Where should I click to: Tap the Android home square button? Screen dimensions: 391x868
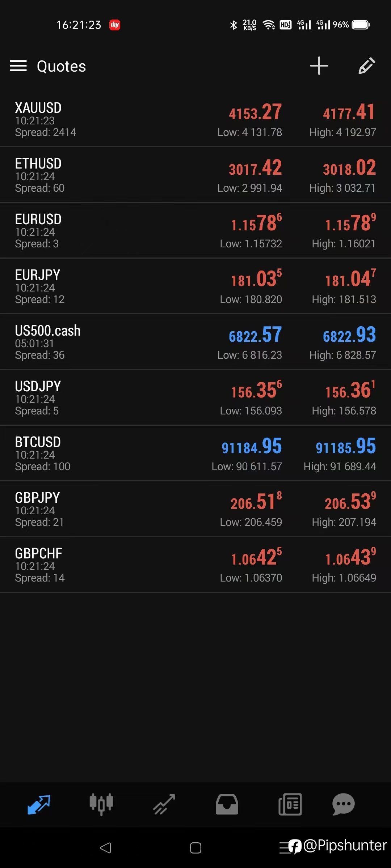pyautogui.click(x=195, y=848)
